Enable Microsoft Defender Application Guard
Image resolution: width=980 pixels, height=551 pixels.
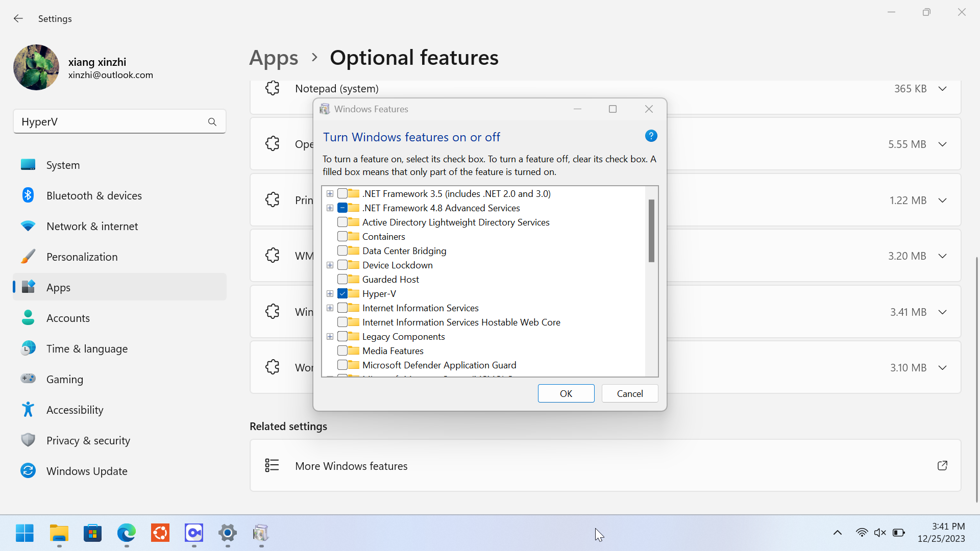click(342, 365)
